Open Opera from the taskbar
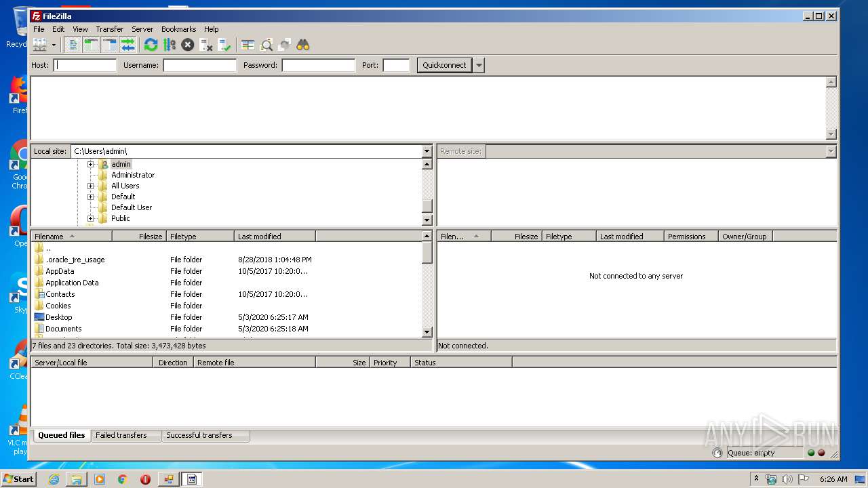Screen dimensions: 868x488 point(145,479)
